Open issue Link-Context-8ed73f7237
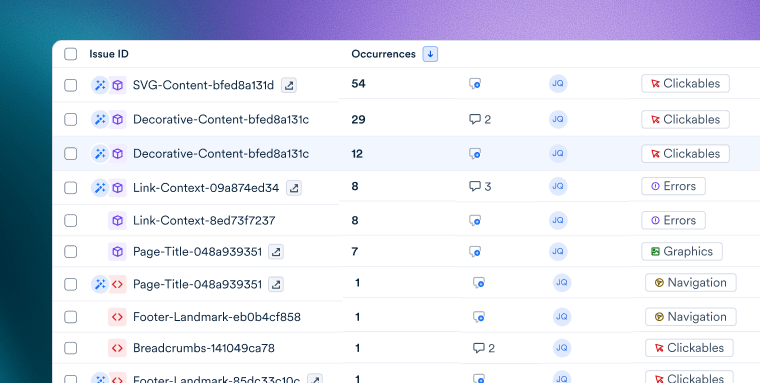This screenshot has height=383, width=760. (x=204, y=221)
